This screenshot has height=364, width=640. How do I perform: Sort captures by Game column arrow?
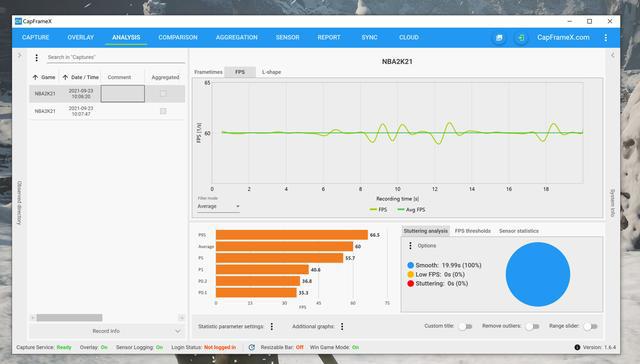[35, 77]
